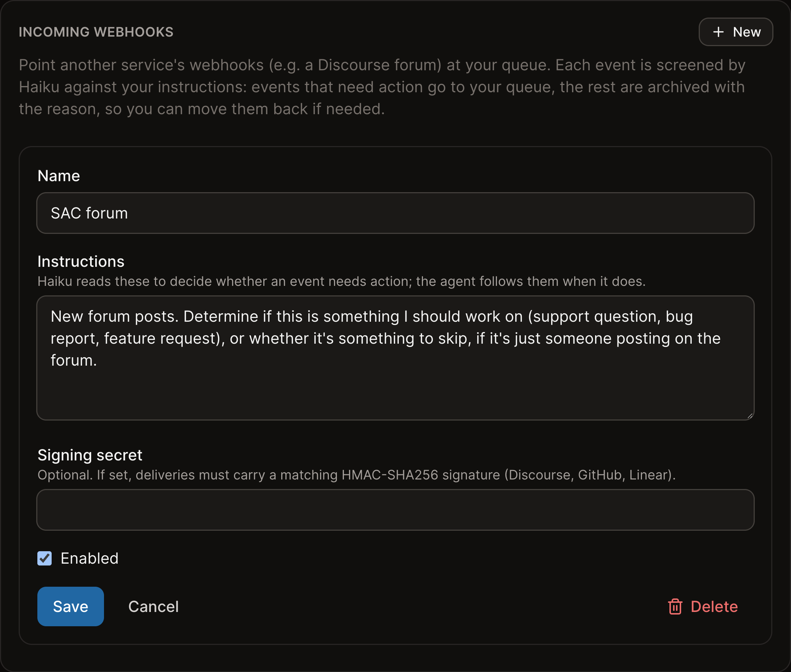Toggle the Enabled checkbox

pos(45,558)
